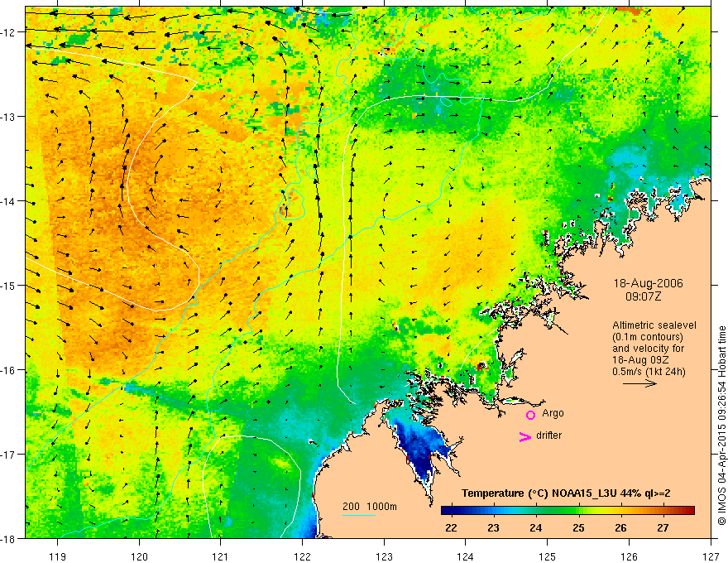Click the '(0.1m contours)' text

point(648,337)
